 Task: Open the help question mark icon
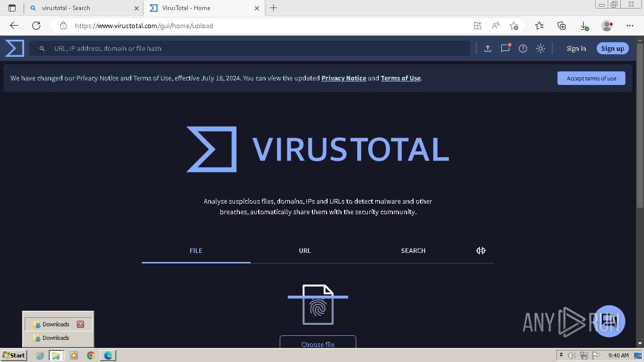click(523, 48)
